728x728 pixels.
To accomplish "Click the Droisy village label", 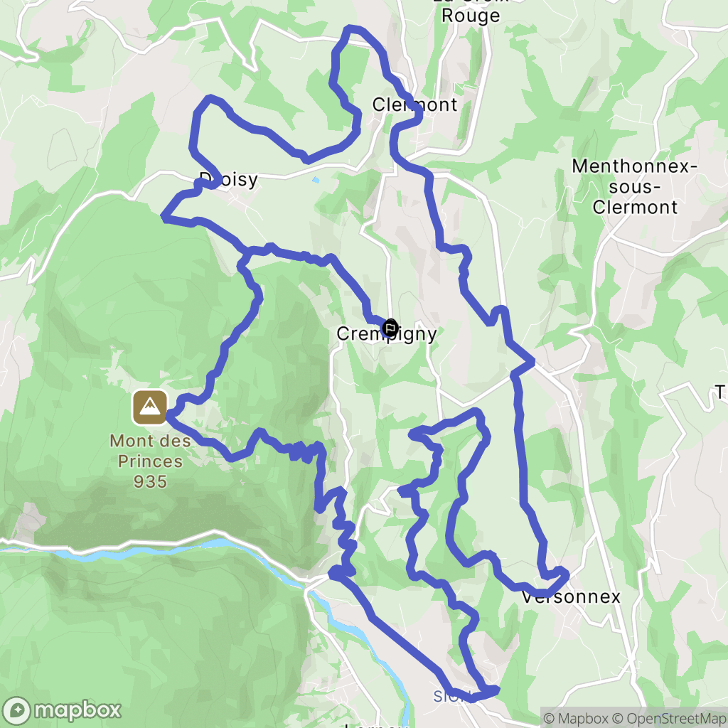I will tap(228, 179).
